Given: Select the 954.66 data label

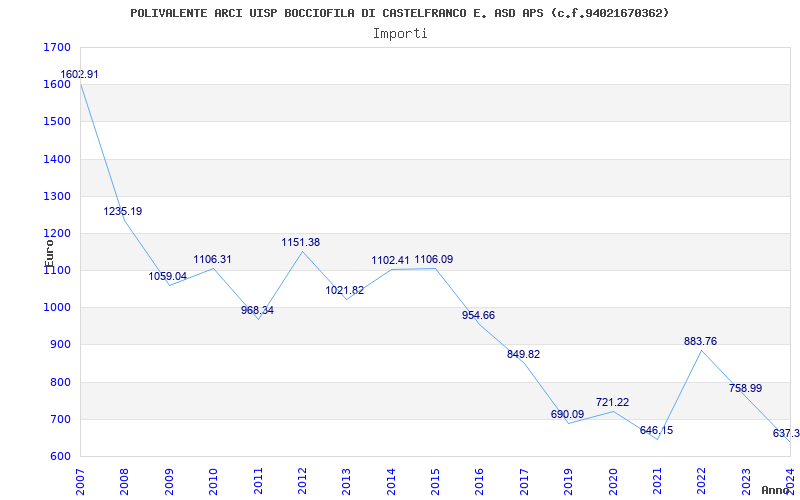Looking at the screenshot, I should click(x=479, y=315).
